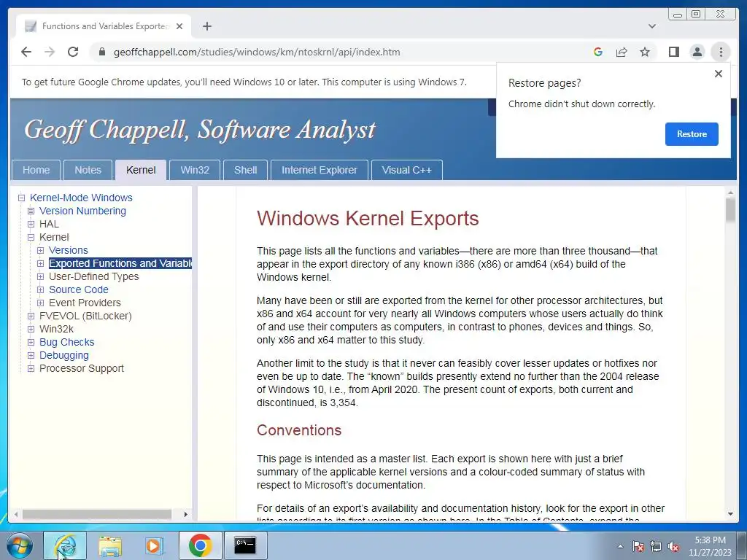Bookmark this page with the star icon
747x560 pixels.
coord(645,52)
